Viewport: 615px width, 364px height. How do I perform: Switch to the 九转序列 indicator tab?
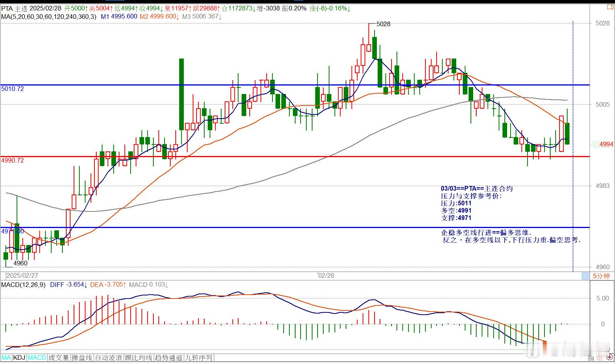199,358
